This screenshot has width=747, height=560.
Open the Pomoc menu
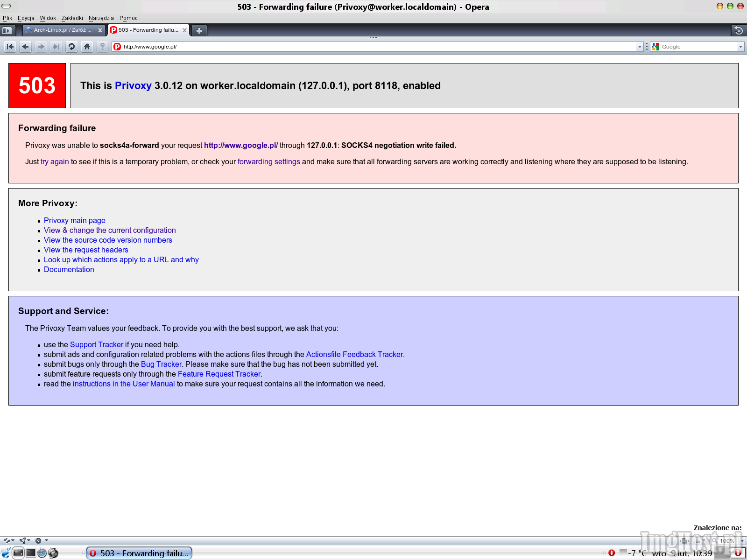coord(128,18)
